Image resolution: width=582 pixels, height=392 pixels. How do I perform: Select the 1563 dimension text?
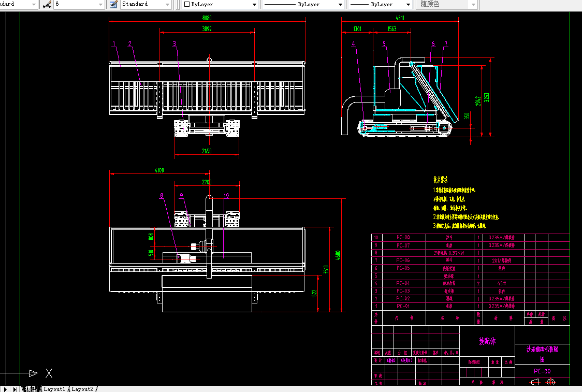tap(392, 28)
